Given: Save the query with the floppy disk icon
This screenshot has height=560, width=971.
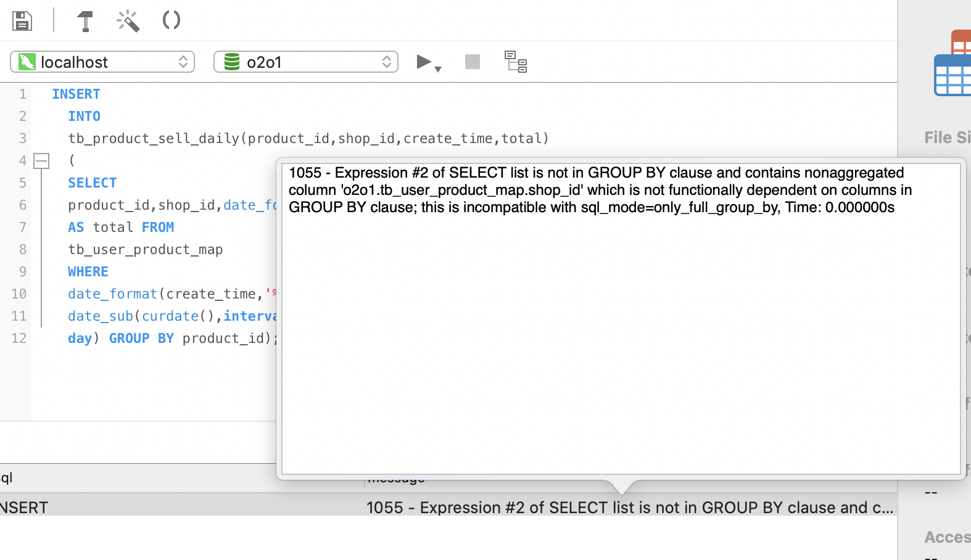Looking at the screenshot, I should click(22, 20).
